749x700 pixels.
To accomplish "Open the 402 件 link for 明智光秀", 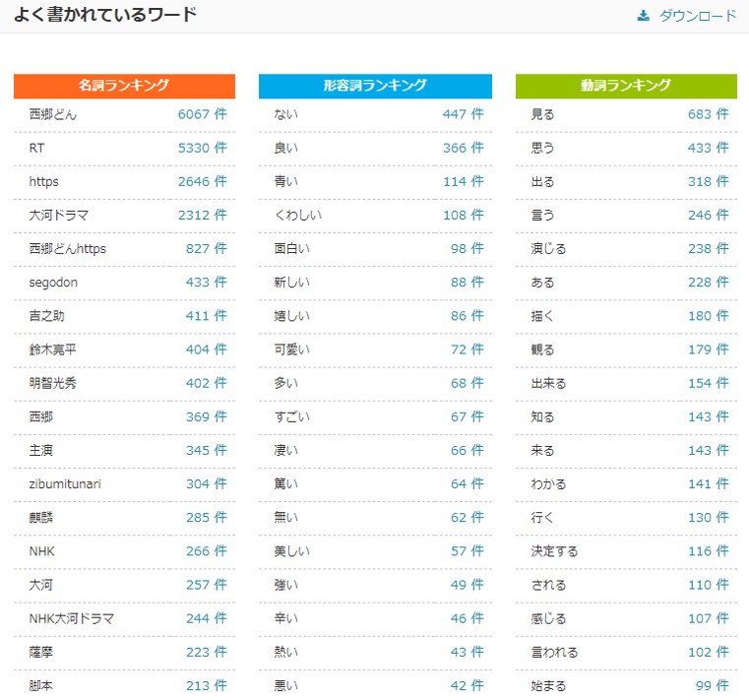I will (206, 383).
